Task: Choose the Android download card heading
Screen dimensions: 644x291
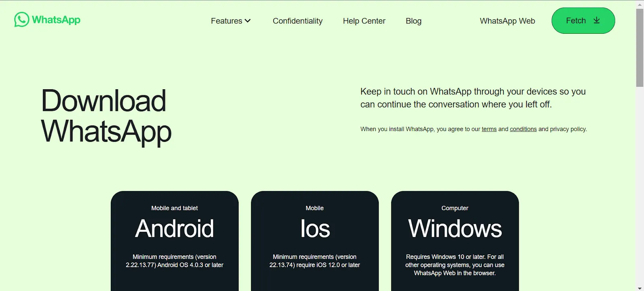Action: click(174, 229)
